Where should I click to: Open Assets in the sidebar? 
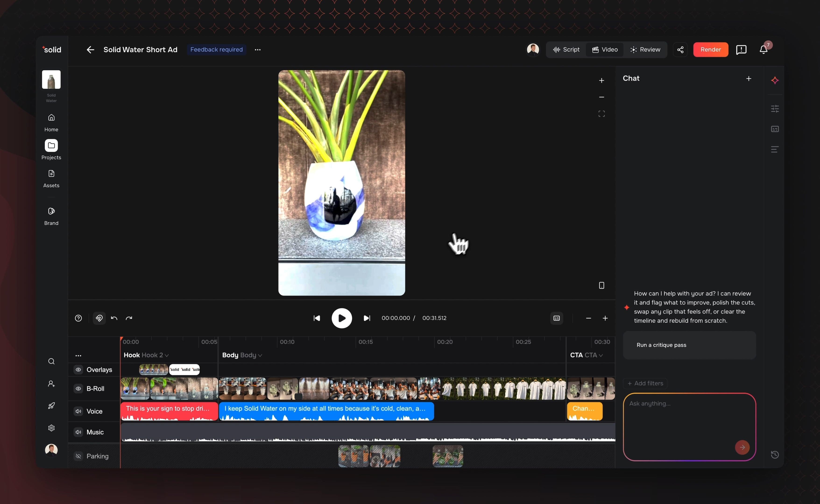pos(51,179)
